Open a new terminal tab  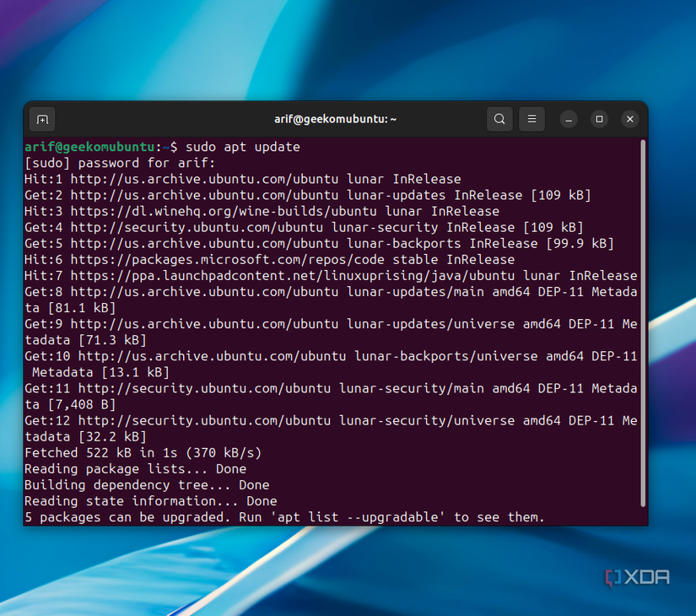point(41,119)
